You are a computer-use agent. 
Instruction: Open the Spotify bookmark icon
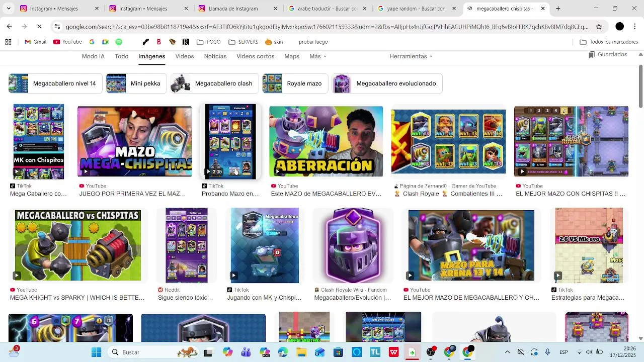tap(119, 42)
